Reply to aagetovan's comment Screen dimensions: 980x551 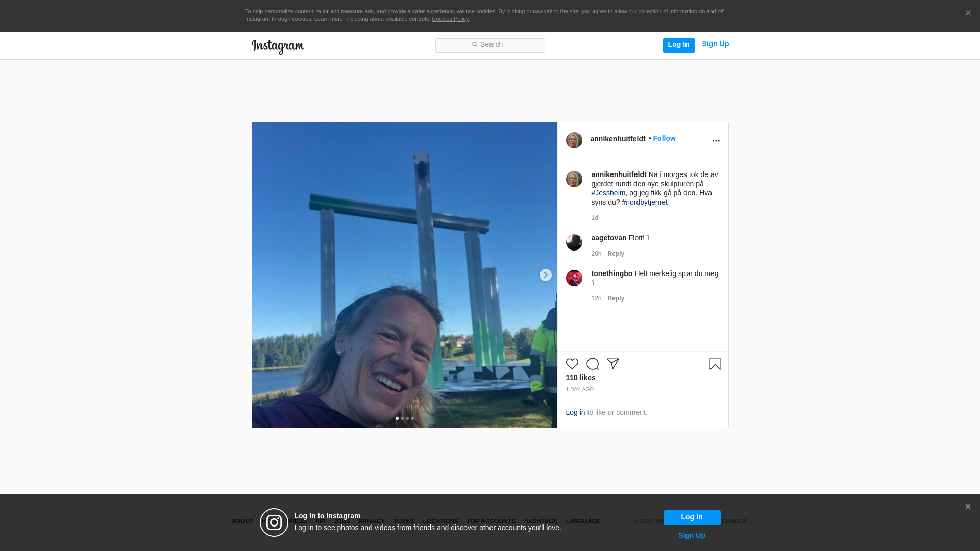pos(616,254)
